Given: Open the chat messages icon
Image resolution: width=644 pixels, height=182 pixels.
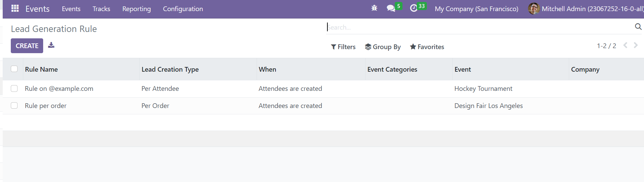Looking at the screenshot, I should click(x=391, y=8).
